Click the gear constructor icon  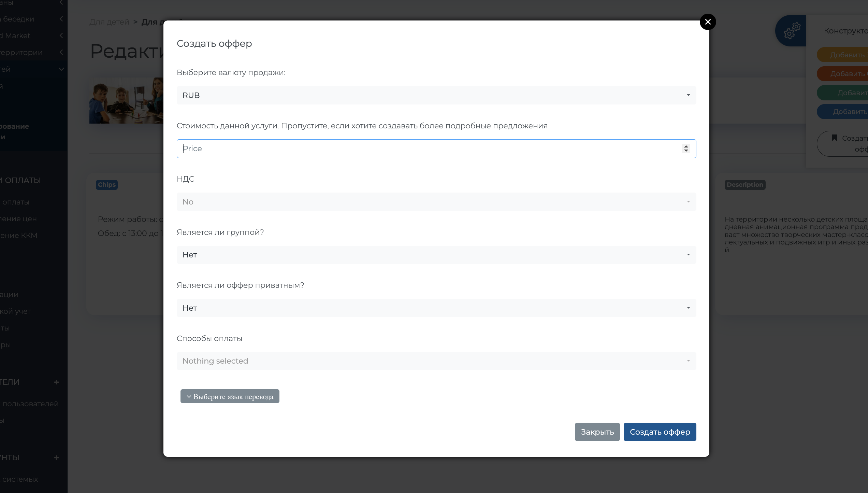coord(792,31)
